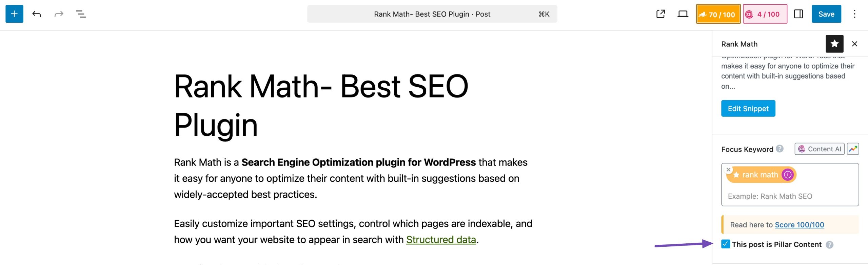Remove the rank math focus keyword
This screenshot has height=265, width=868.
point(728,169)
